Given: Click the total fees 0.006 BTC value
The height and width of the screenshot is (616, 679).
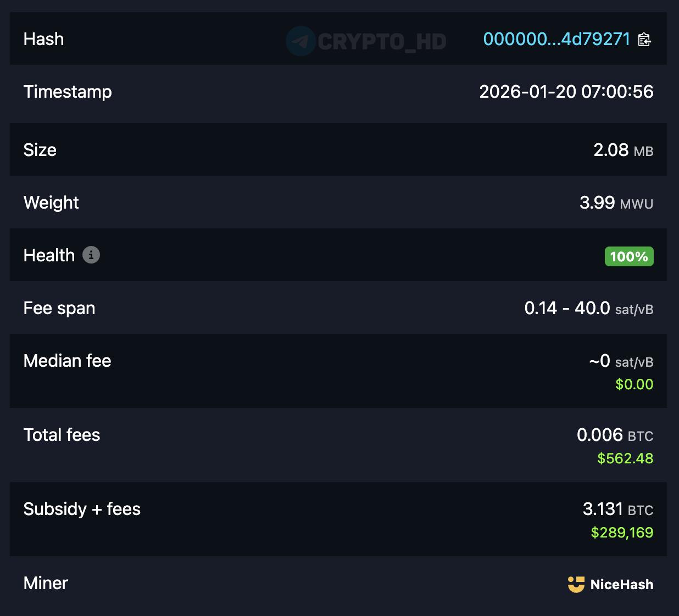Looking at the screenshot, I should (x=615, y=435).
